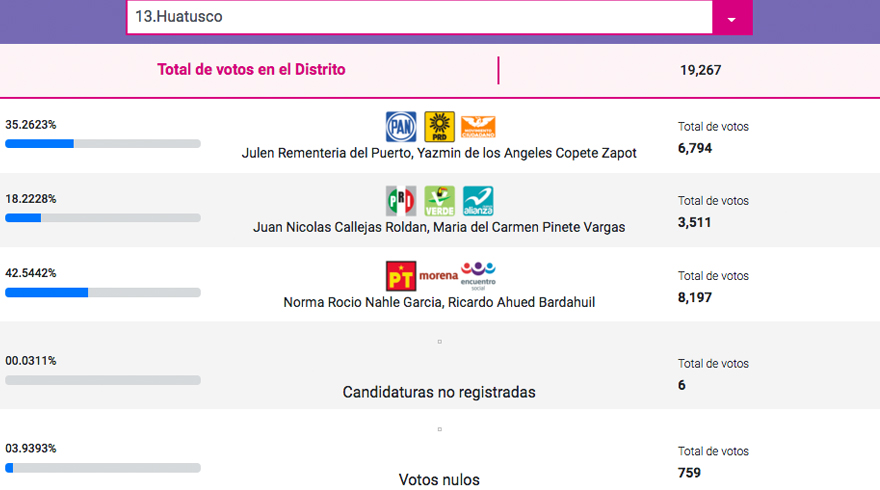Select Juan Nicolas Callejas Roldan candidate name
This screenshot has width=880, height=490.
click(x=340, y=227)
